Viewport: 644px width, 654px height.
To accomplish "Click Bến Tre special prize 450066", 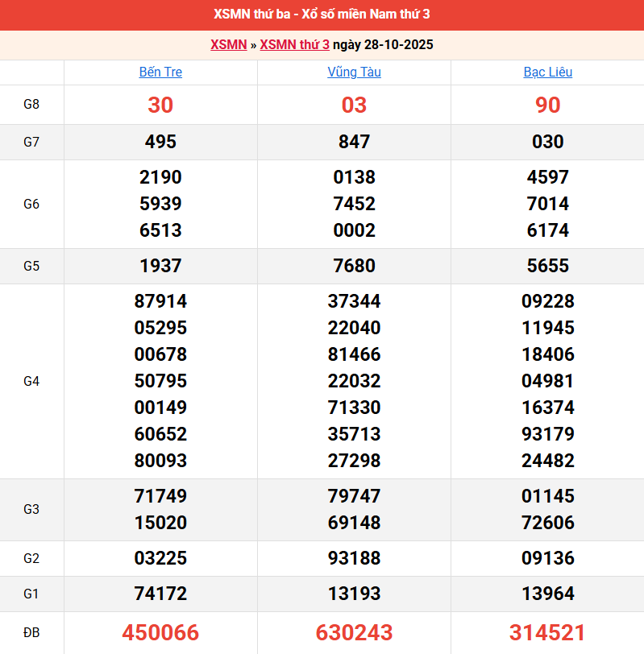I will tap(160, 632).
